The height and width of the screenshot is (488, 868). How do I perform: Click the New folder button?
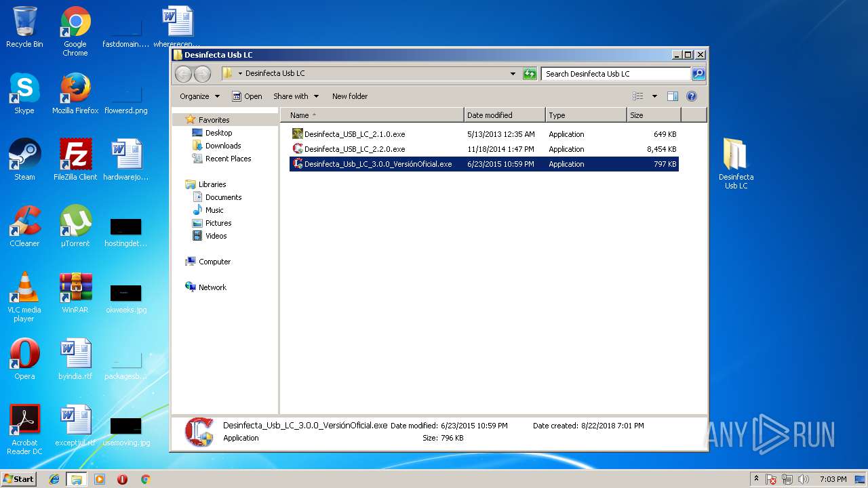coord(350,96)
